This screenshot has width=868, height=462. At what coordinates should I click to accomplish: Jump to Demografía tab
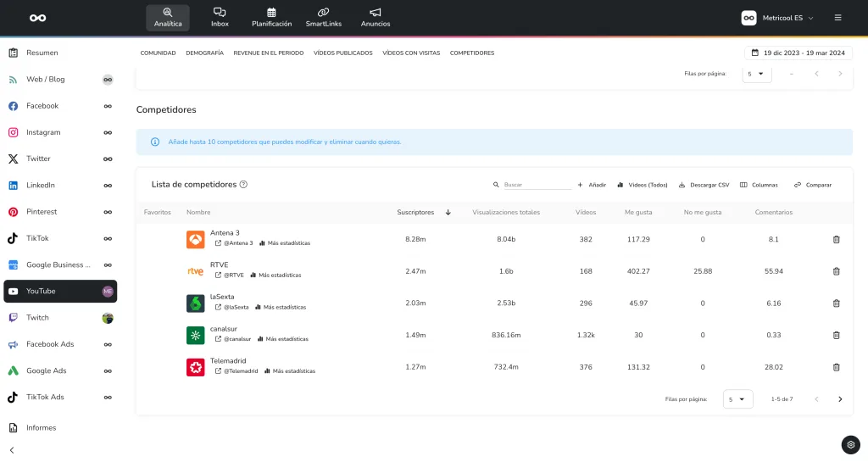tap(205, 53)
